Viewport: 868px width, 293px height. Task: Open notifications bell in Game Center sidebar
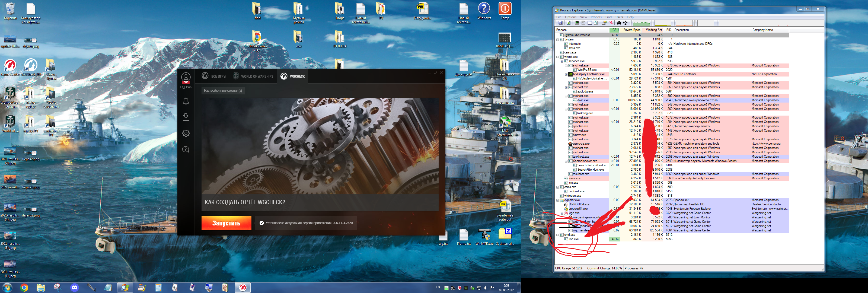click(186, 101)
